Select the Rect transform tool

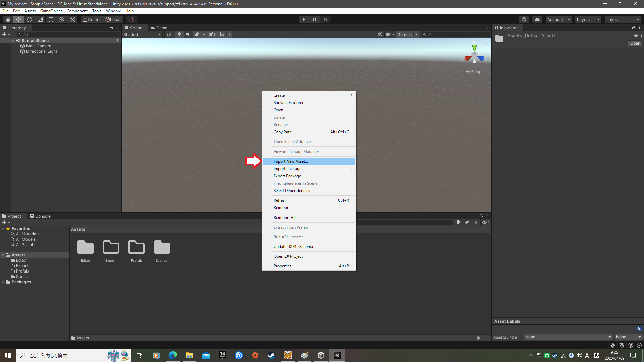pyautogui.click(x=51, y=19)
